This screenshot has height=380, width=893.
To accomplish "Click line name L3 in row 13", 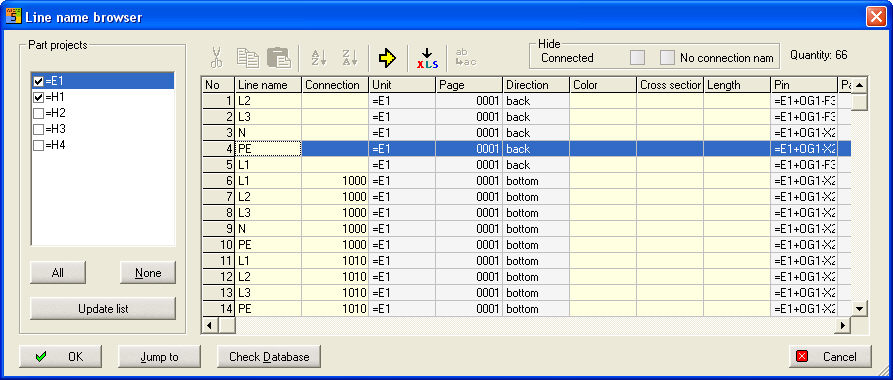I will (x=268, y=292).
